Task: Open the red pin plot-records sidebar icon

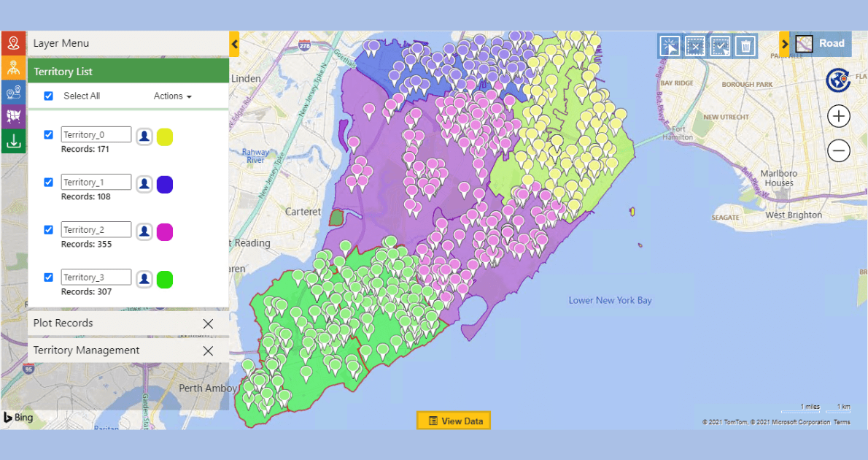Action: (13, 43)
